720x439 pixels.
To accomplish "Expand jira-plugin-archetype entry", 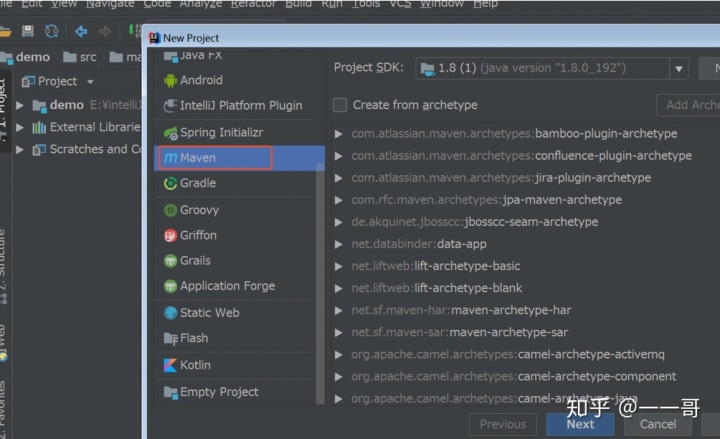I will [338, 178].
